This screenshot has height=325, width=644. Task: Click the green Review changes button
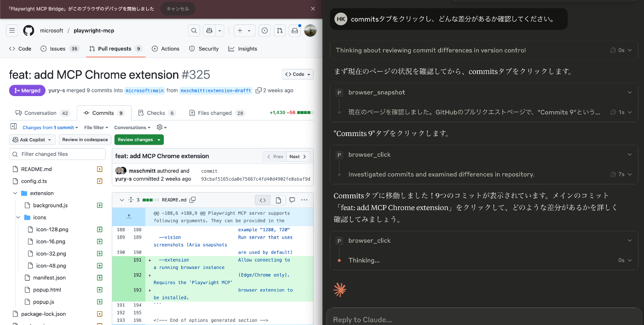(139, 140)
